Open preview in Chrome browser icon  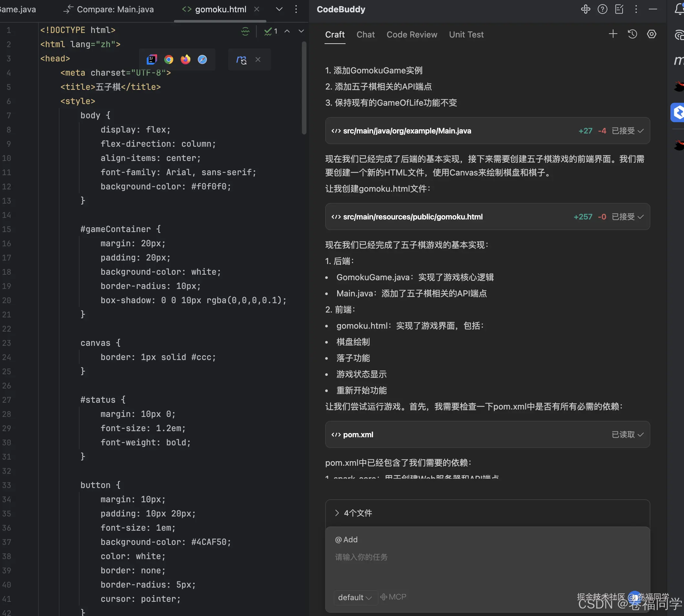(x=168, y=59)
